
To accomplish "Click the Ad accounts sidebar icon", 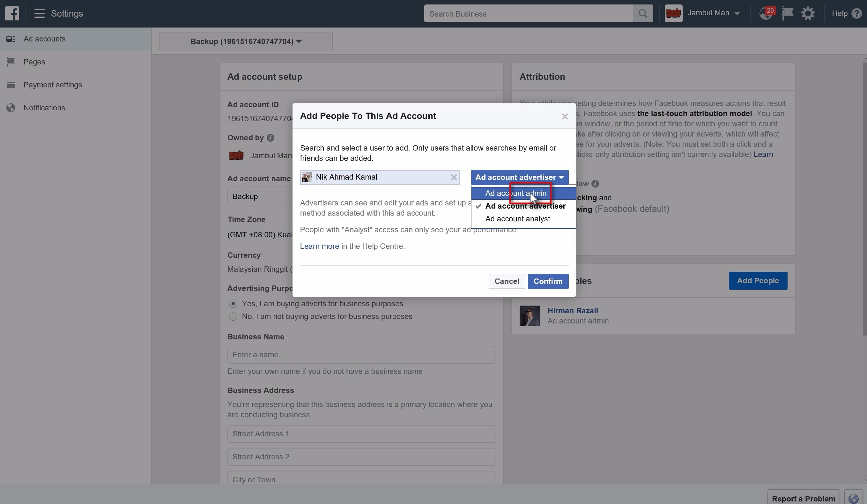I will pos(11,39).
